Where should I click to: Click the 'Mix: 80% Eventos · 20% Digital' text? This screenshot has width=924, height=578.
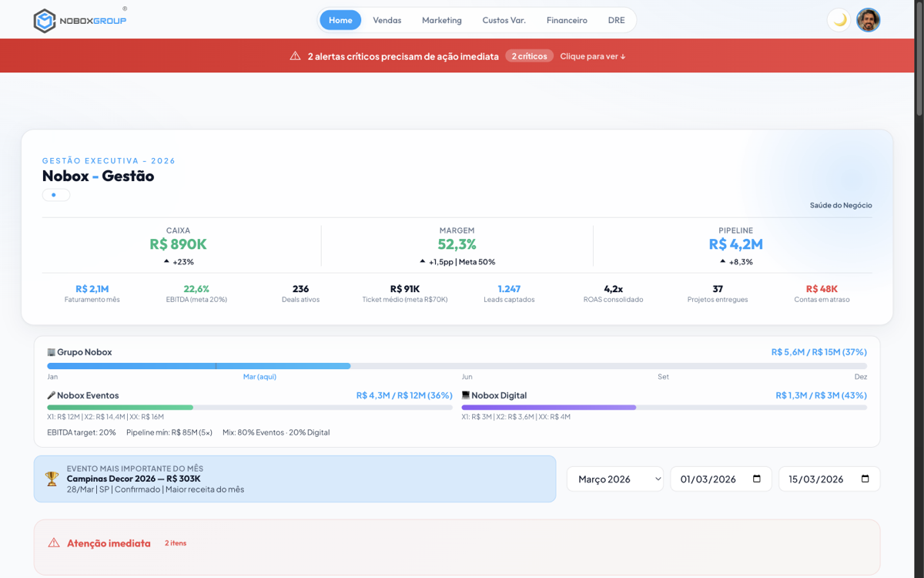point(276,432)
